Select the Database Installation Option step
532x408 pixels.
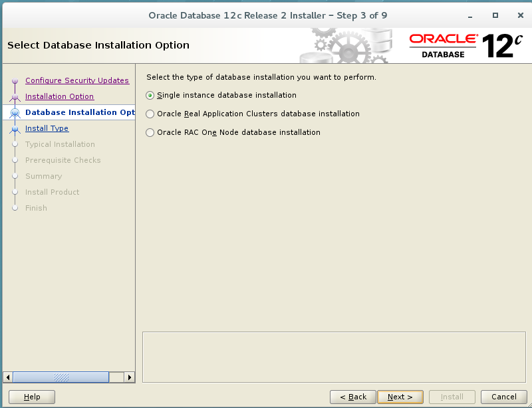coord(80,112)
